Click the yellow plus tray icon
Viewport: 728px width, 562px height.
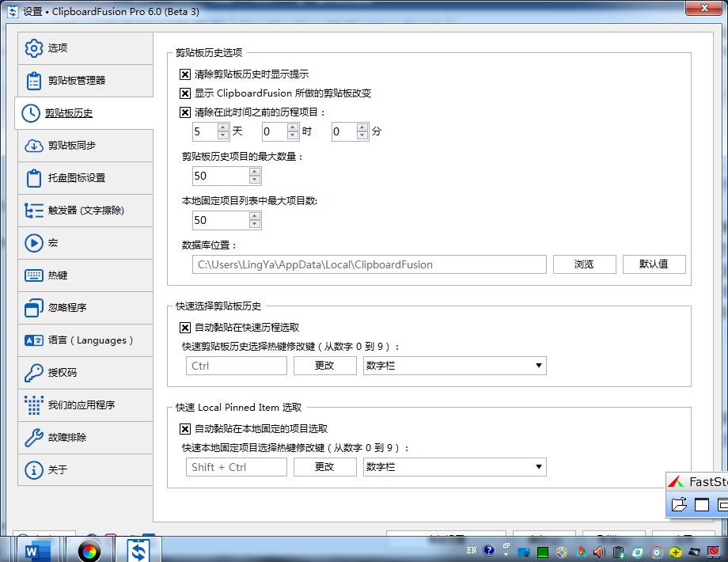[x=676, y=553]
